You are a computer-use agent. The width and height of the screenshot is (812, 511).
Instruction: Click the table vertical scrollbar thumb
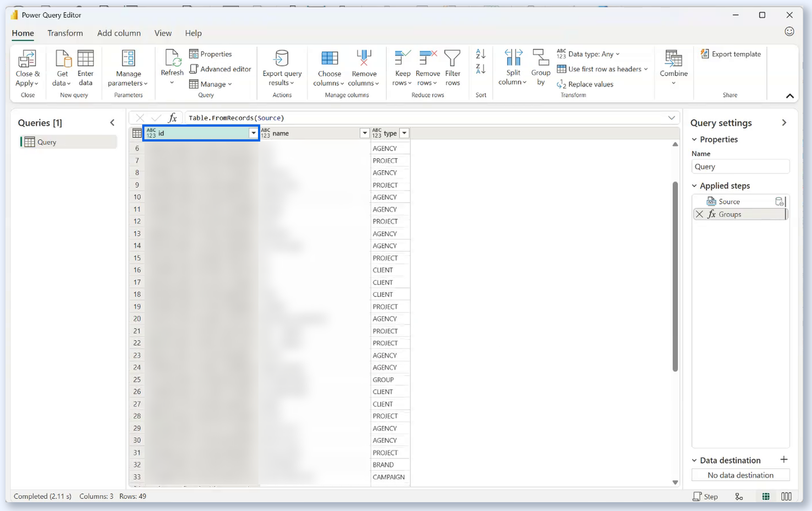click(675, 276)
